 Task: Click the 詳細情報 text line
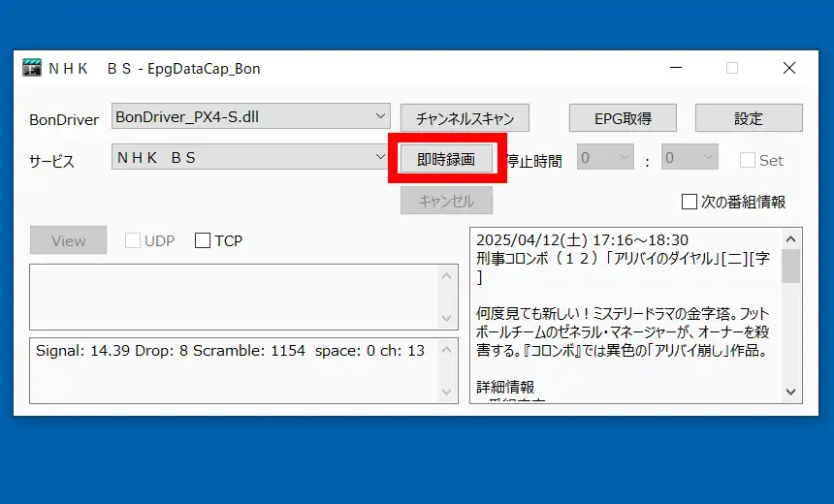[505, 387]
